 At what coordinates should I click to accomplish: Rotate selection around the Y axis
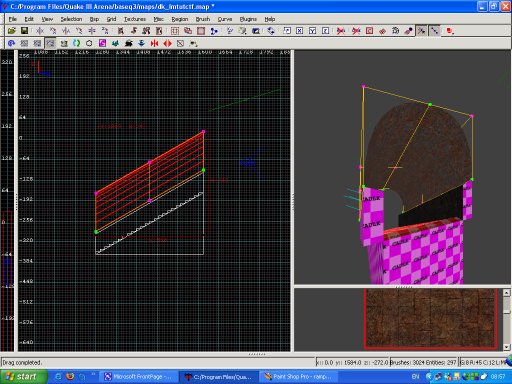[79, 31]
